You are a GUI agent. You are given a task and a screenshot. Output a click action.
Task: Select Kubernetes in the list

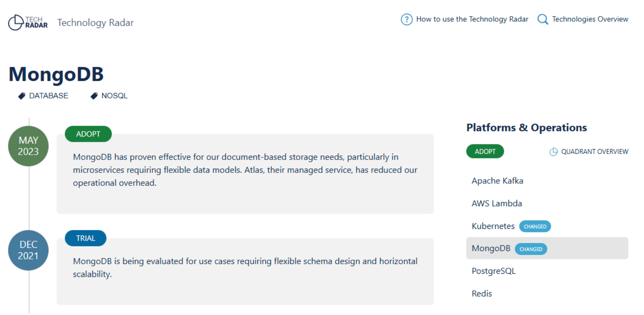click(x=493, y=226)
